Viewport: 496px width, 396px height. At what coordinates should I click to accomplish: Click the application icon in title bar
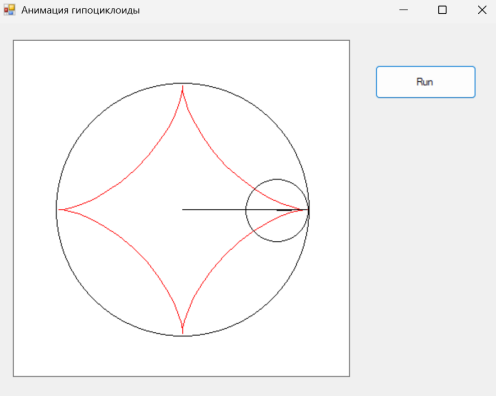pos(9,10)
